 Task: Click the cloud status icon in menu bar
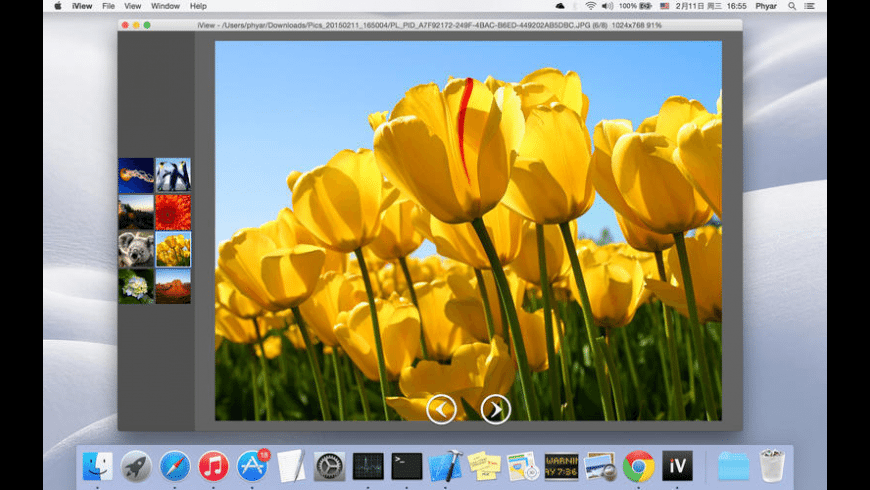point(560,6)
